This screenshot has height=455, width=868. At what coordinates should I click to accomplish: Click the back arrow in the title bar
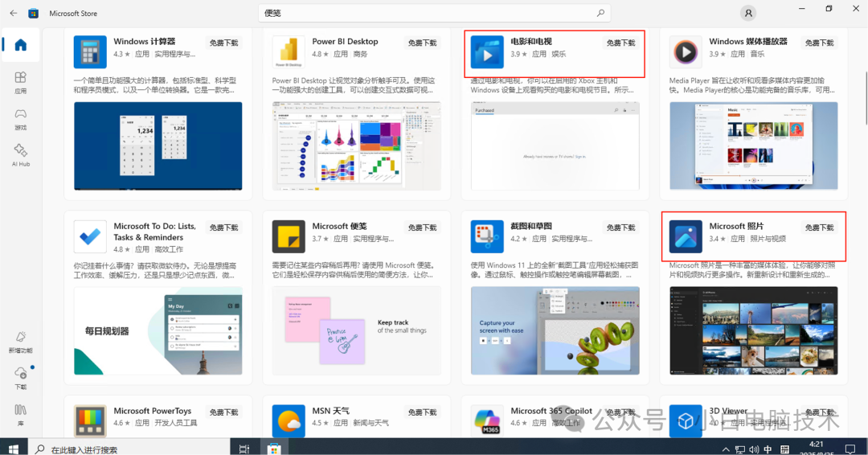point(14,13)
